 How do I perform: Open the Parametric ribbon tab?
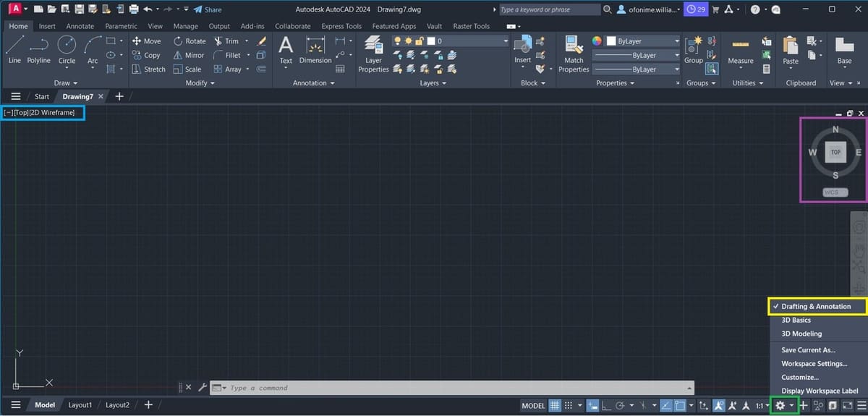click(x=121, y=26)
